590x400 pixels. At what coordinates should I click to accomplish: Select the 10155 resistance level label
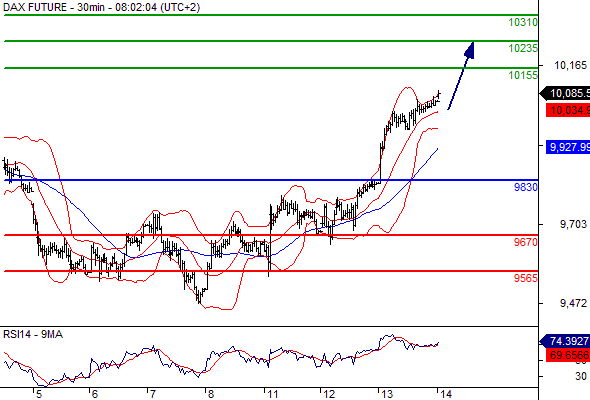[x=523, y=75]
